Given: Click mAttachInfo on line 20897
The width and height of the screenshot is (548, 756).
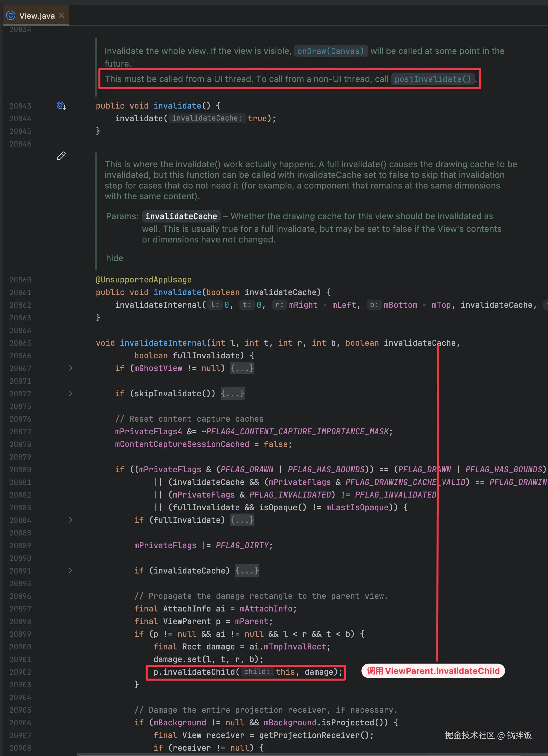Looking at the screenshot, I should [266, 609].
